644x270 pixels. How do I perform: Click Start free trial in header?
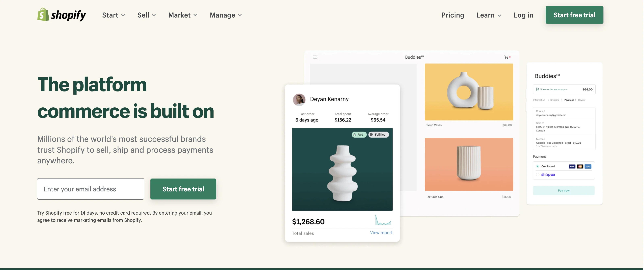point(574,15)
